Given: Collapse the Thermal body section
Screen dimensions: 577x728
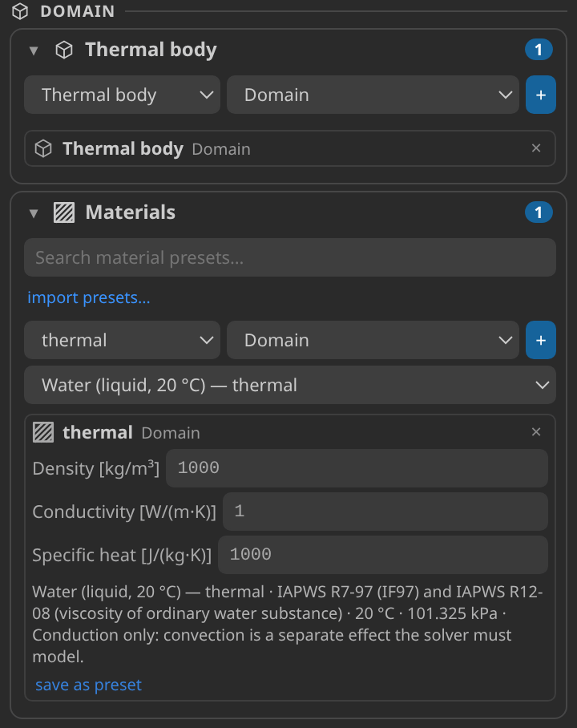Looking at the screenshot, I should (x=34, y=51).
